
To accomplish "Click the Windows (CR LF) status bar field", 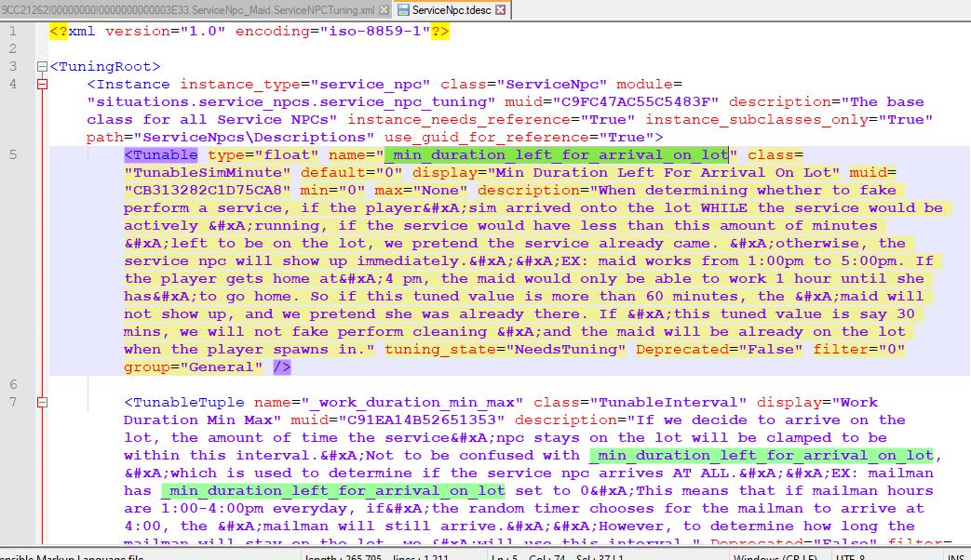I will tap(781, 556).
